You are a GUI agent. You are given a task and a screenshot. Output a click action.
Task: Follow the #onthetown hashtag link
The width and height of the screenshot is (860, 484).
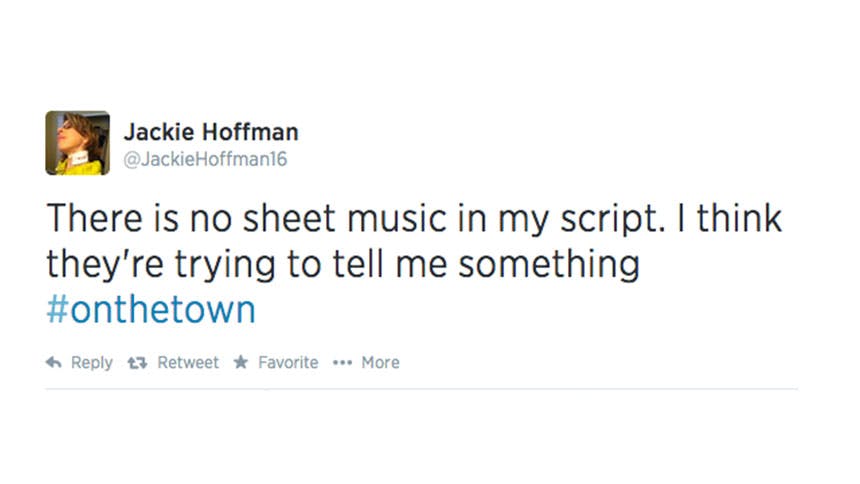pyautogui.click(x=150, y=310)
